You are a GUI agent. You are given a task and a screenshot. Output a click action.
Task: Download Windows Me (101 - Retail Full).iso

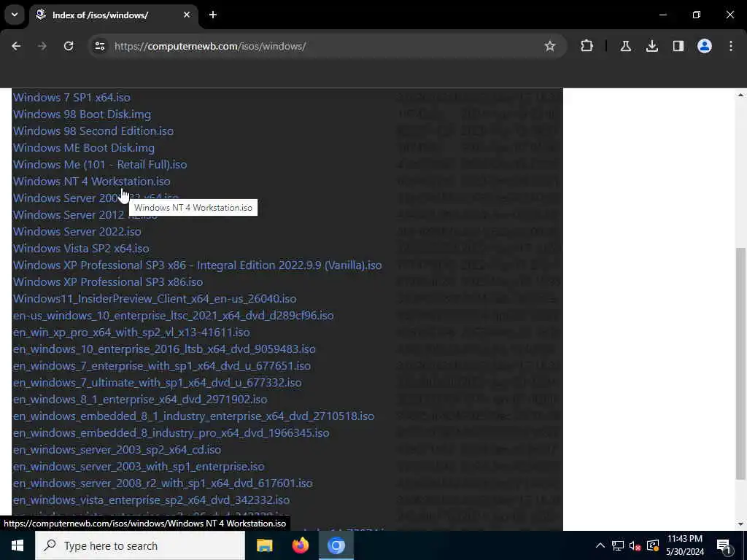click(100, 164)
